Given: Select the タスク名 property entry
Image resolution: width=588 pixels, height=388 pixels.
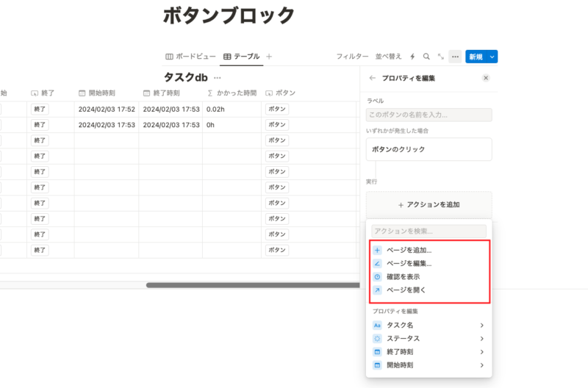Looking at the screenshot, I should [429, 326].
